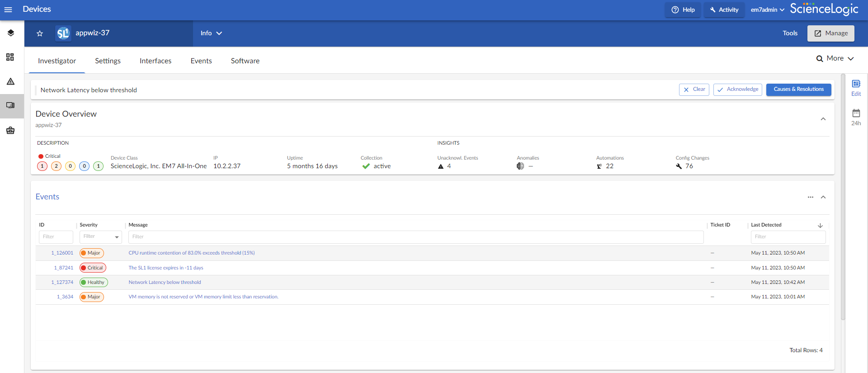Favorite appwiz-37 with the star icon
The image size is (868, 373).
tap(40, 33)
